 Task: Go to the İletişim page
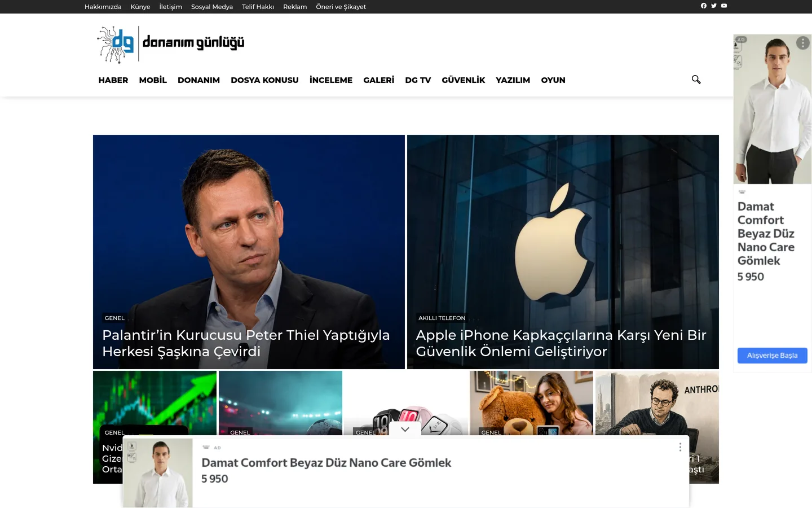(171, 7)
